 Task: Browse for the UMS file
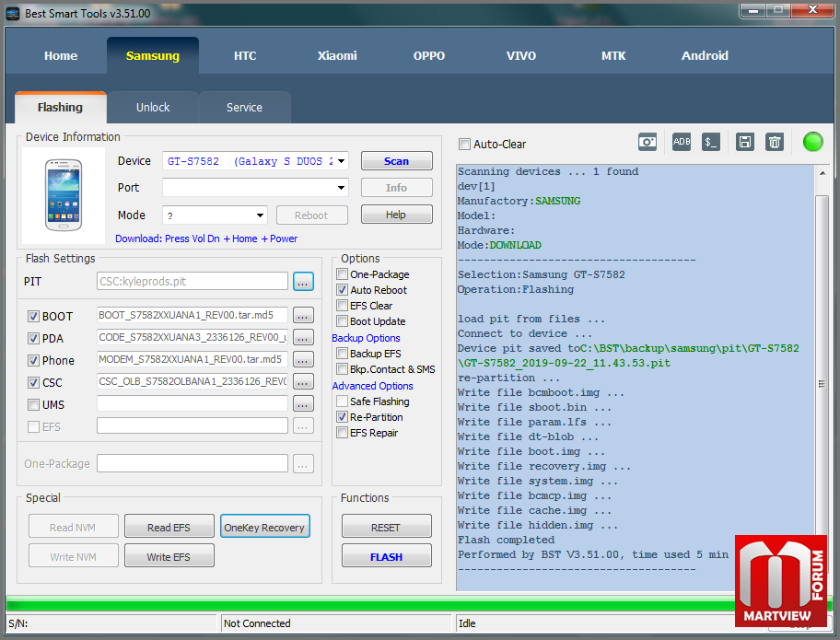[303, 404]
